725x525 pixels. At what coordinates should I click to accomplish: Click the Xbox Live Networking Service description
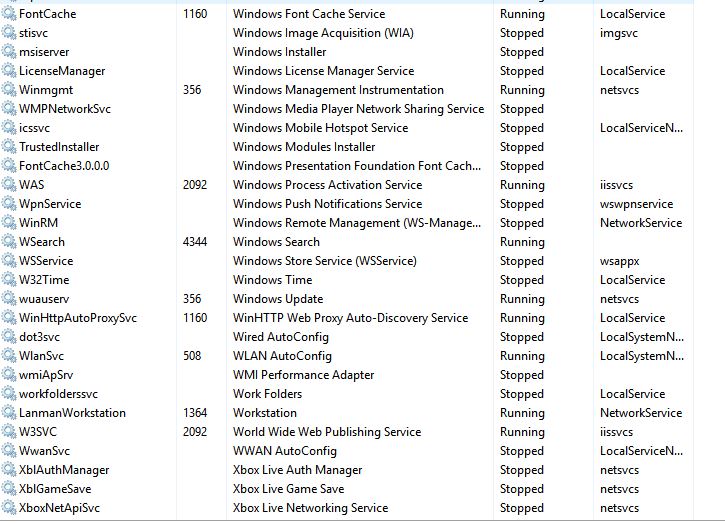point(310,508)
